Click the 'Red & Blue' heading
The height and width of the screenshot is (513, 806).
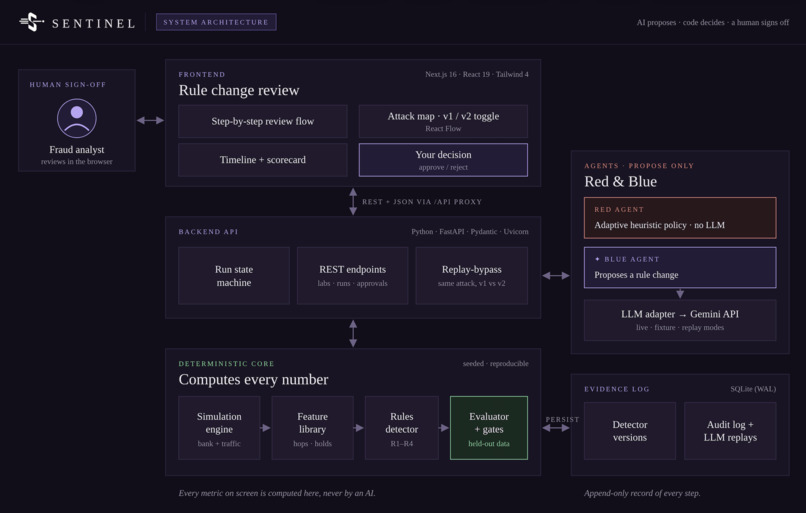pyautogui.click(x=620, y=181)
